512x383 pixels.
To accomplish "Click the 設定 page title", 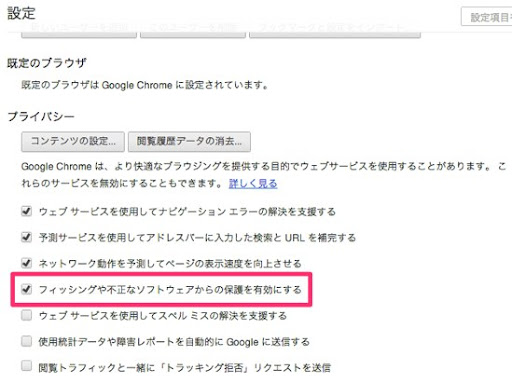I will [x=21, y=13].
